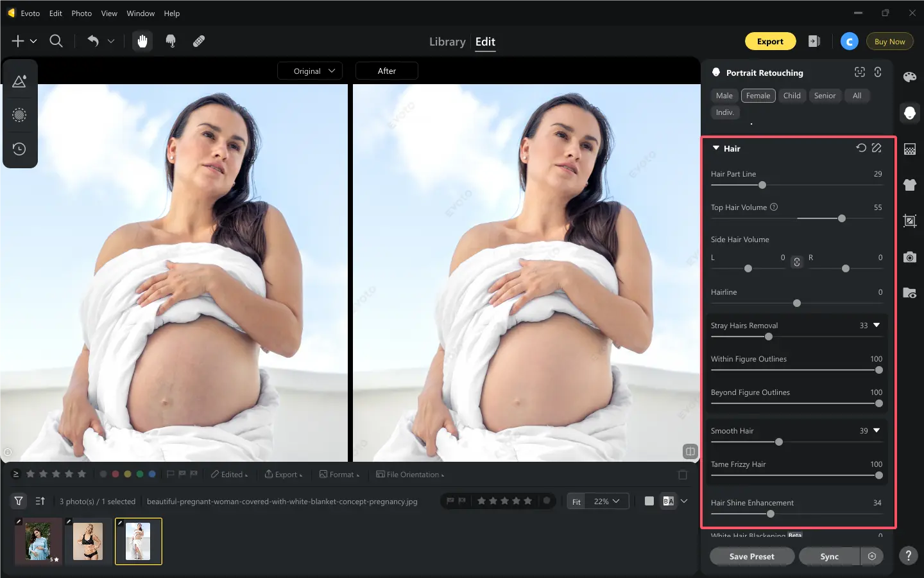Open the clothing shirt icon
Viewport: 924px width, 578px height.
pyautogui.click(x=910, y=185)
